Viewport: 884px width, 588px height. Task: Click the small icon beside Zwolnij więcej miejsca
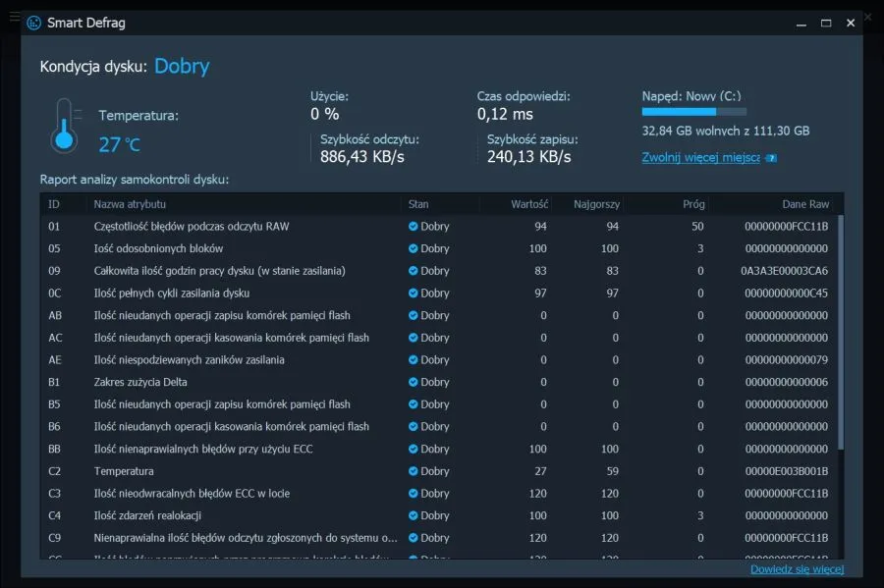[771, 158]
